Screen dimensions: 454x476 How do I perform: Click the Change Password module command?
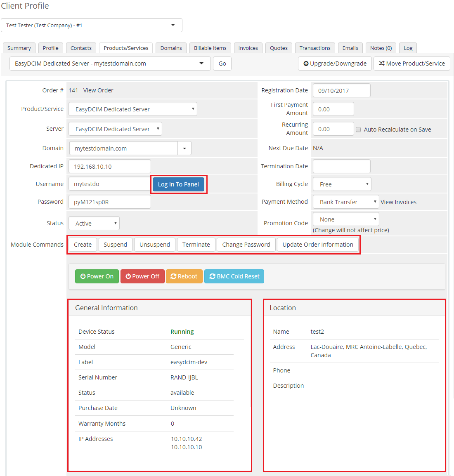[x=246, y=244]
